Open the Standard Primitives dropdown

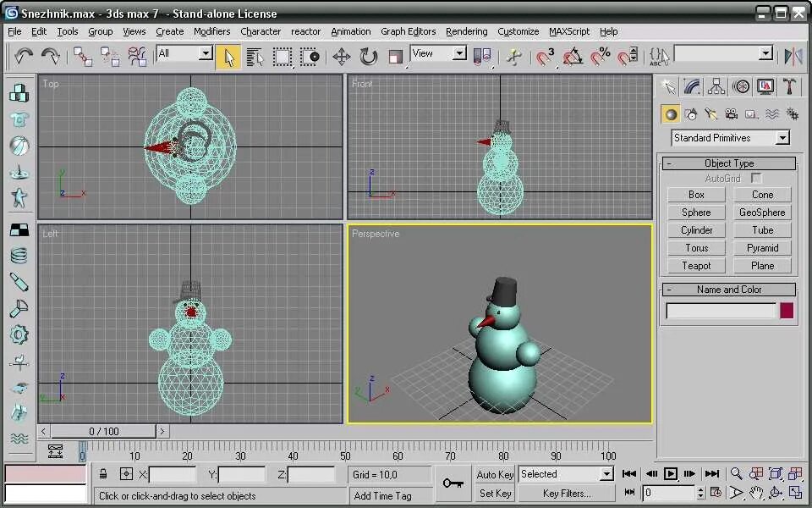(782, 138)
